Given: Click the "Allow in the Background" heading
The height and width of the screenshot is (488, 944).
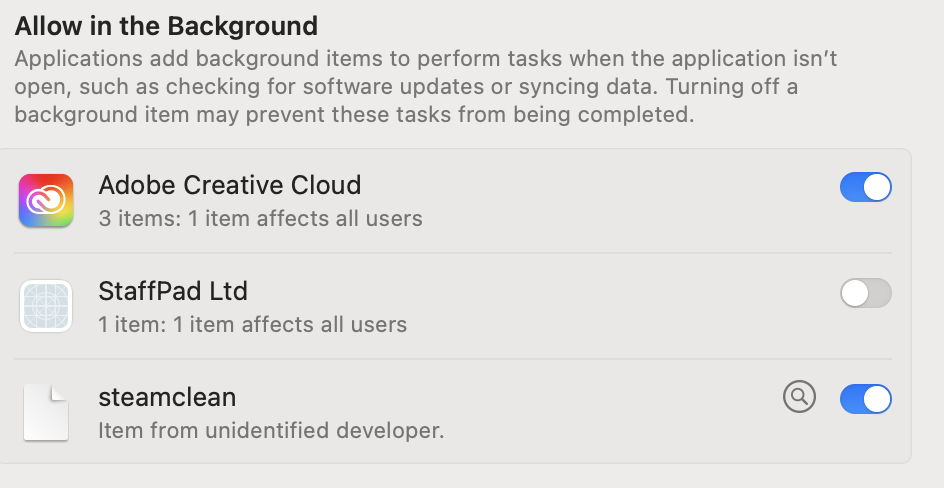Looking at the screenshot, I should (x=166, y=25).
